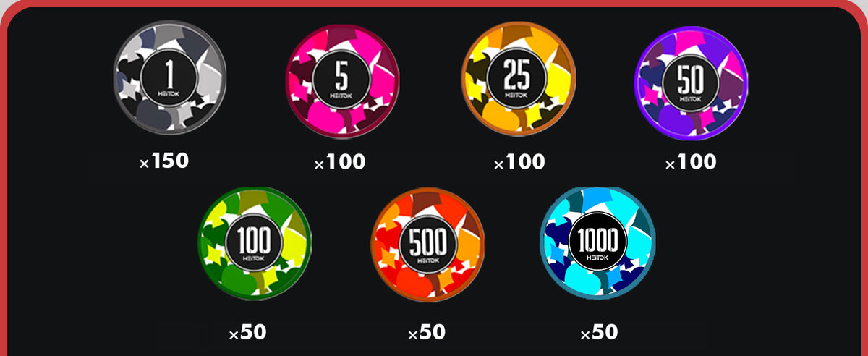Click the ×150 quantity label
This screenshot has width=868, height=356.
point(164,161)
